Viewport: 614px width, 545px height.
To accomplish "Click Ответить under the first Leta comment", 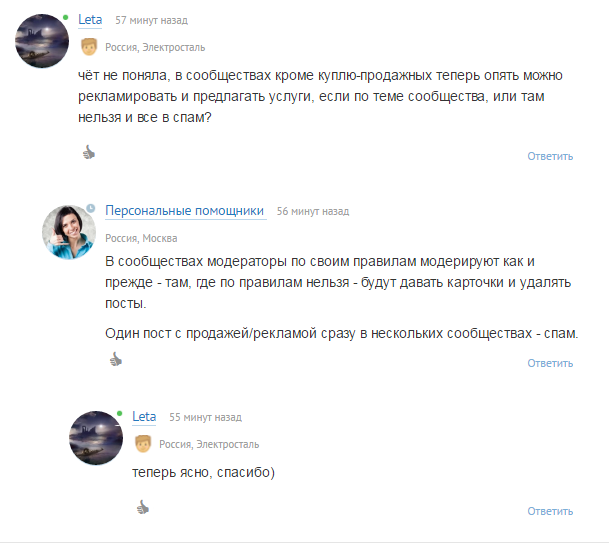I will coord(550,156).
